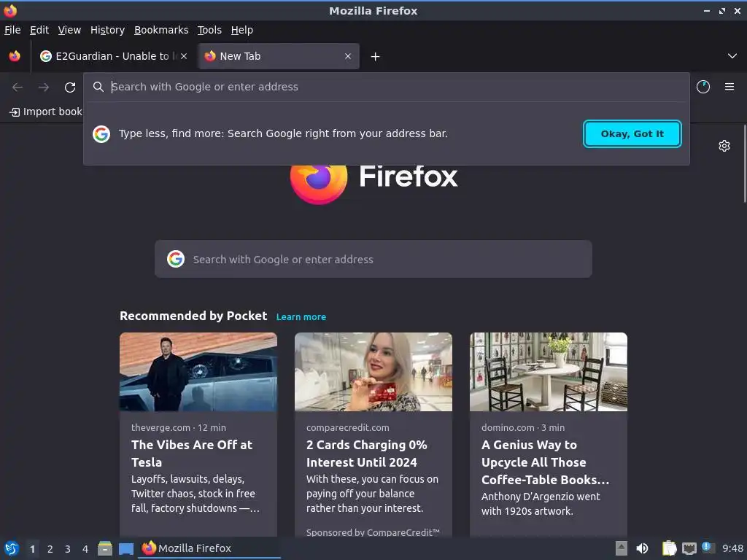Open the desktop start menu icon
Viewport: 747px width, 560px height.
11,548
